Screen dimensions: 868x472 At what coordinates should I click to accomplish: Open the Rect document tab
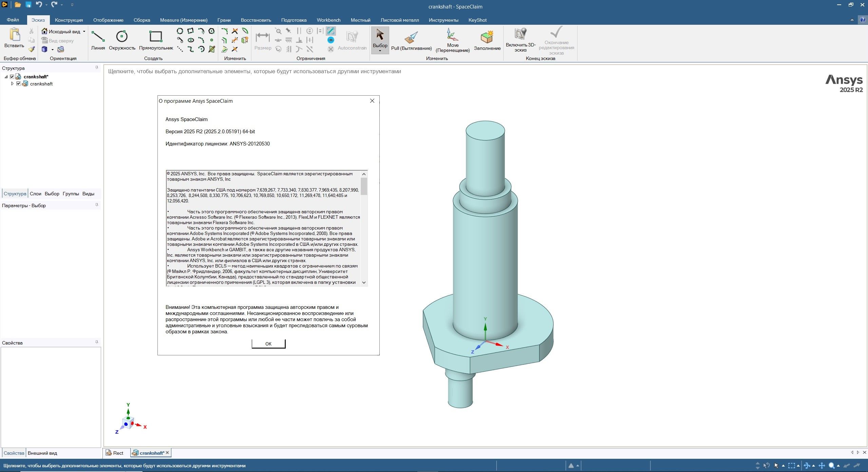pos(118,453)
